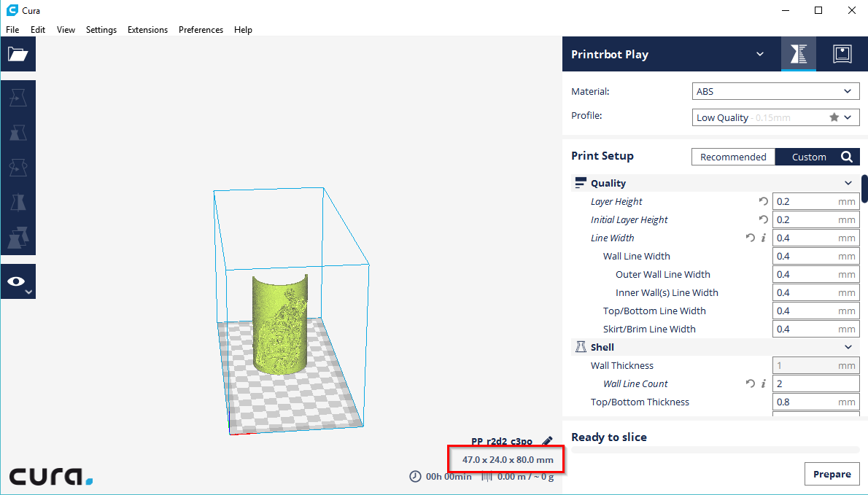Collapse the Shell section
The width and height of the screenshot is (868, 495).
click(848, 347)
